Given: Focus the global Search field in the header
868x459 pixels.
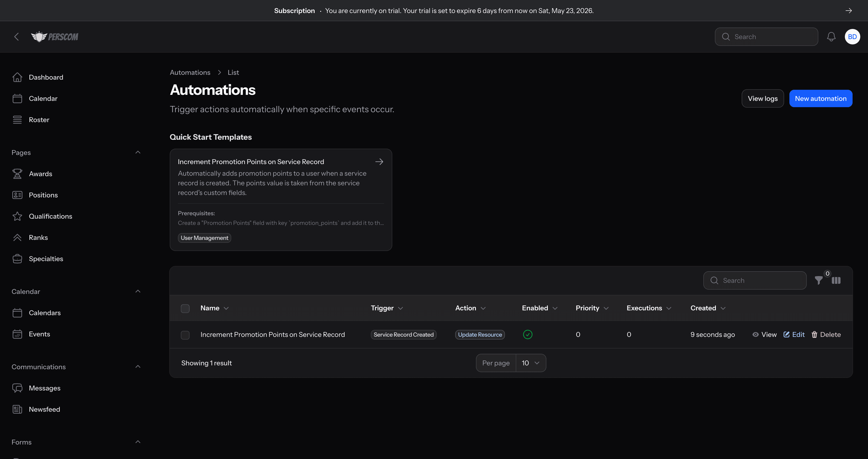Looking at the screenshot, I should pyautogui.click(x=766, y=37).
